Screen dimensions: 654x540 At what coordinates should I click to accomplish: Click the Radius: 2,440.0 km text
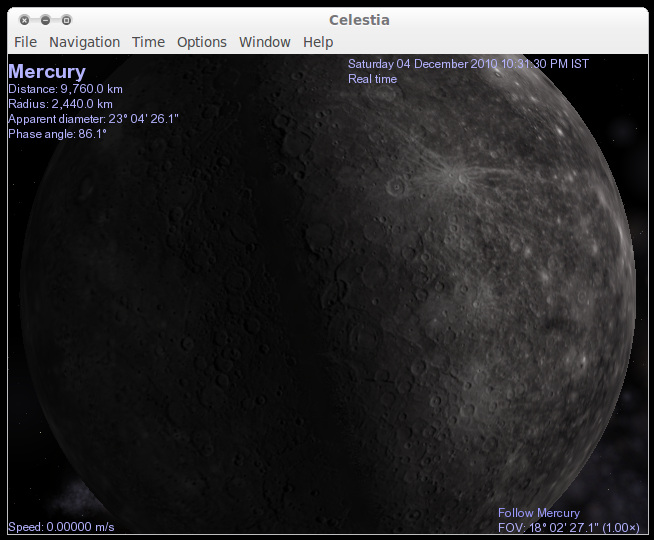click(60, 104)
